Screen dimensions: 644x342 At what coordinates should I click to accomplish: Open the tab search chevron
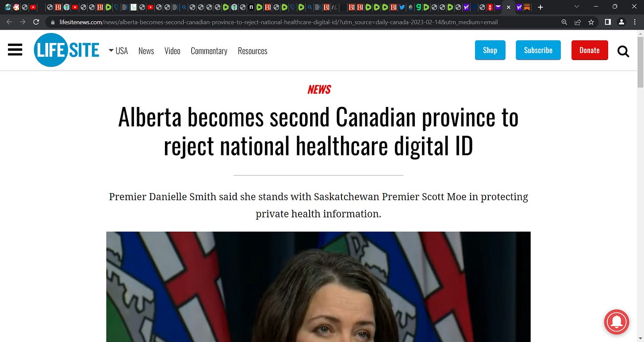576,7
